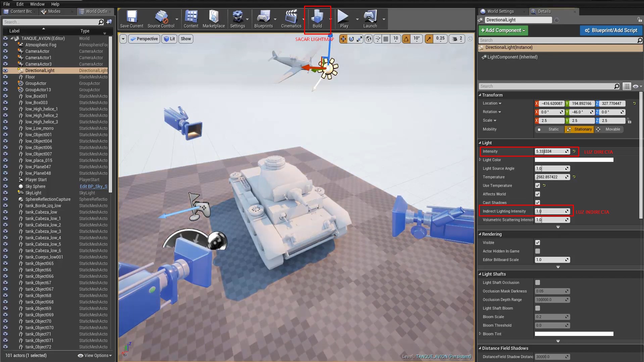Expand the Light Color property
Image resolution: width=644 pixels, height=362 pixels.
(480, 160)
